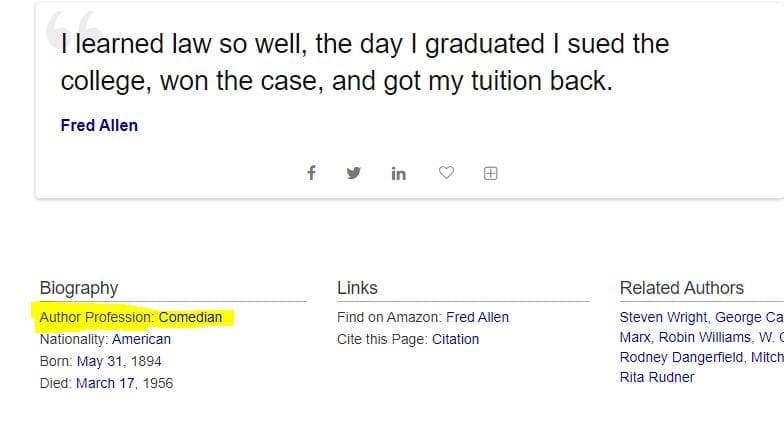Image resolution: width=784 pixels, height=427 pixels.
Task: Click the Comedian profession link
Action: coord(190,318)
